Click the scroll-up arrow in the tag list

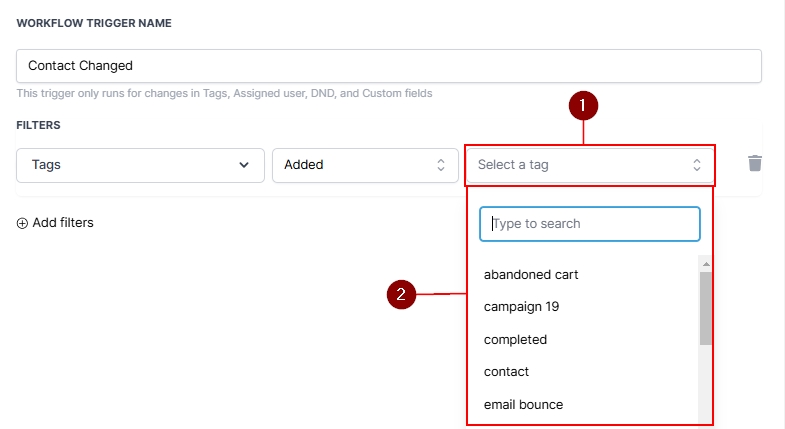705,264
